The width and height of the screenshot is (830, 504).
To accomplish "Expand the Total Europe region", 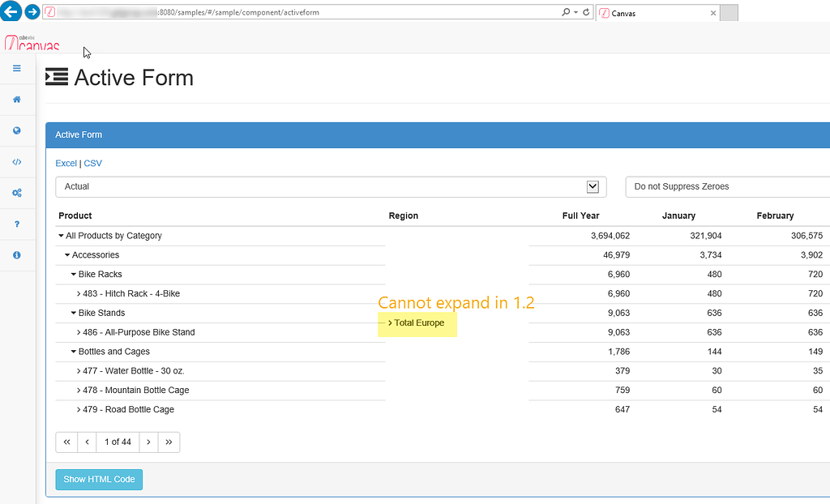I will (x=391, y=323).
